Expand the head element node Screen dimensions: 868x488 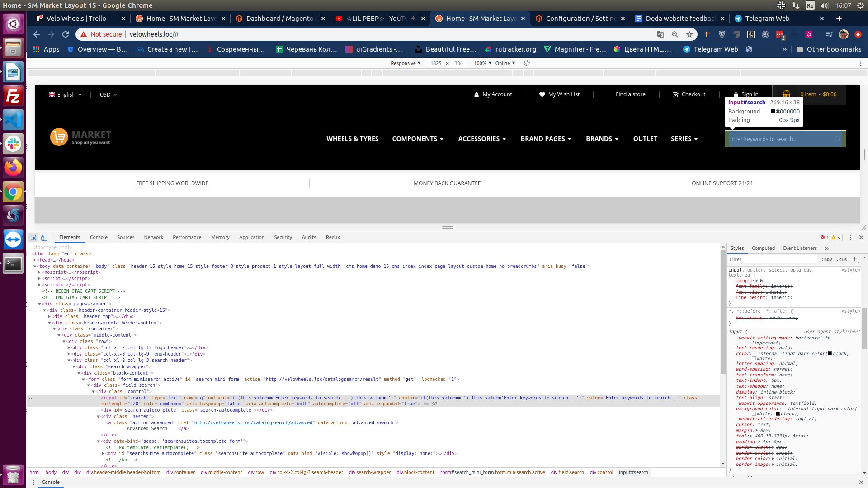click(x=35, y=260)
